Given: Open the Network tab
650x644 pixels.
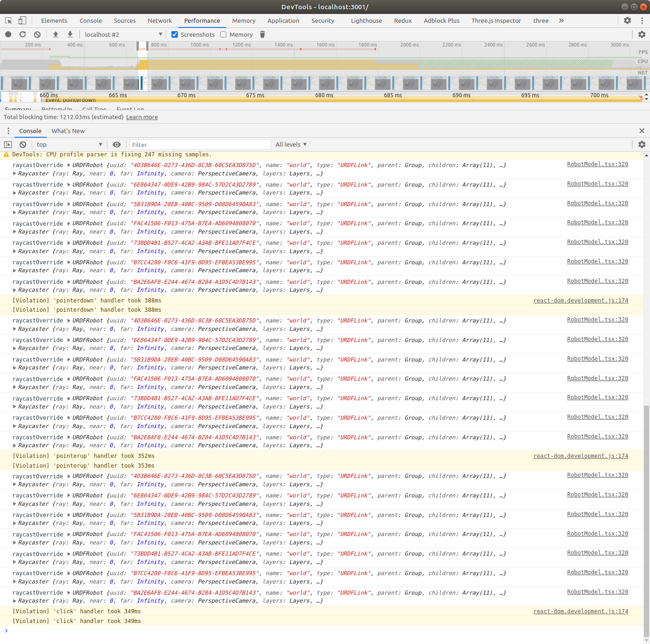Looking at the screenshot, I should point(160,20).
